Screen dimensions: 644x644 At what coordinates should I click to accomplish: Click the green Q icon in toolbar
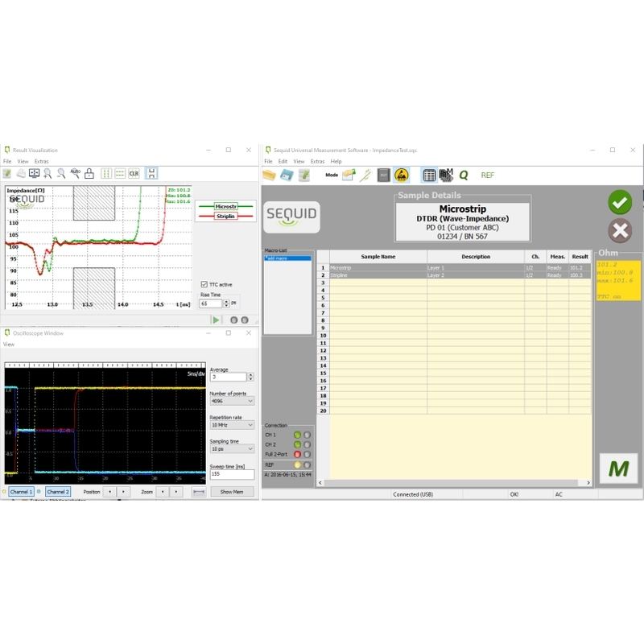tap(464, 175)
